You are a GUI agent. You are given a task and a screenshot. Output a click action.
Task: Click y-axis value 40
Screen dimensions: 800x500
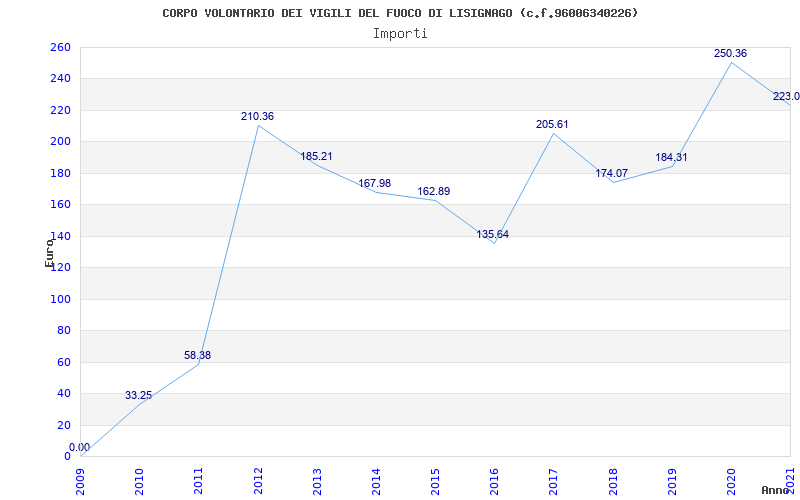(63, 393)
